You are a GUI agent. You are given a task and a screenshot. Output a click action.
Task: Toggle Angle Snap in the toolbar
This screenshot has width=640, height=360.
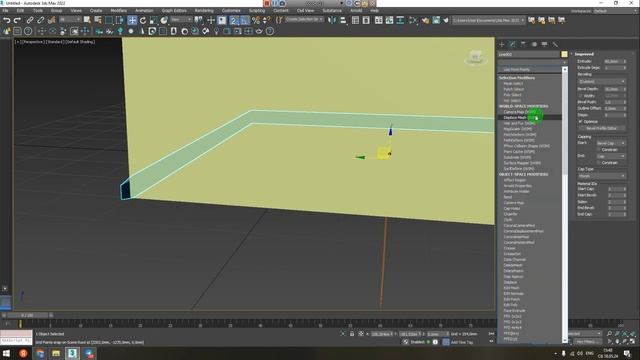tap(245, 20)
